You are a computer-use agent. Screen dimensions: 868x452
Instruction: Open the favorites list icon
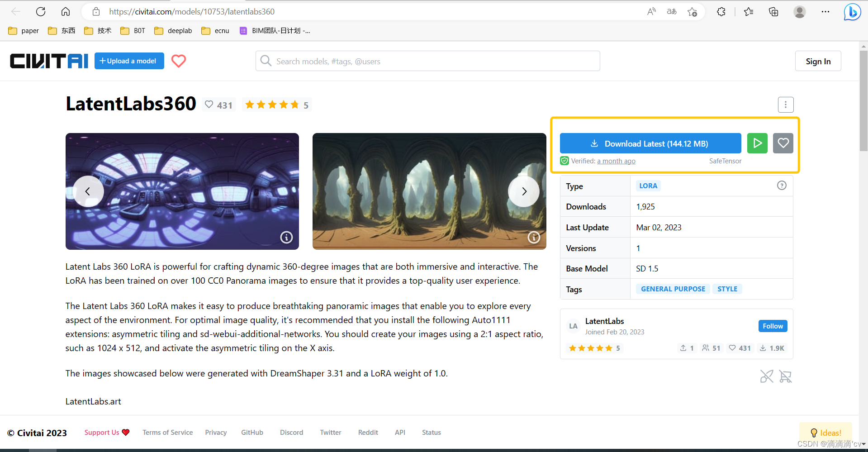749,12
